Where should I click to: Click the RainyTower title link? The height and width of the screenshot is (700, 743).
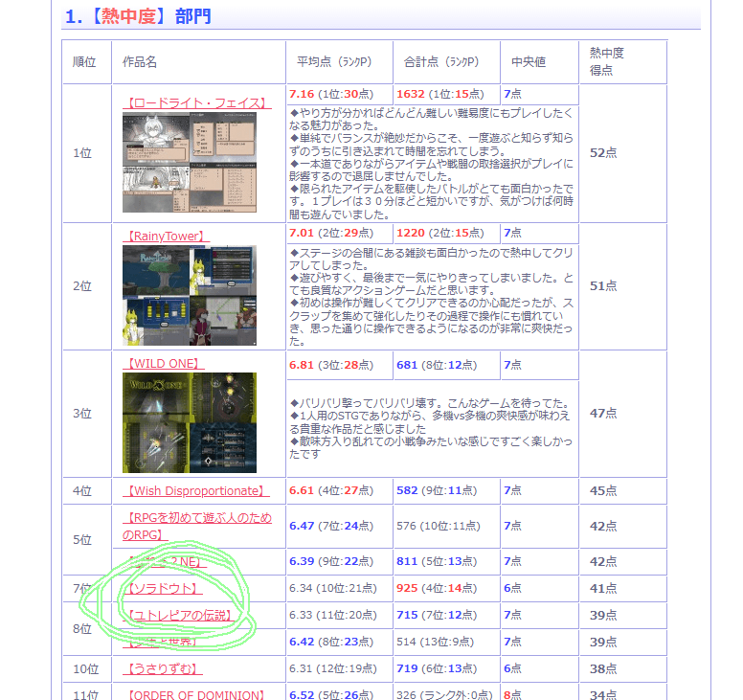click(x=167, y=236)
